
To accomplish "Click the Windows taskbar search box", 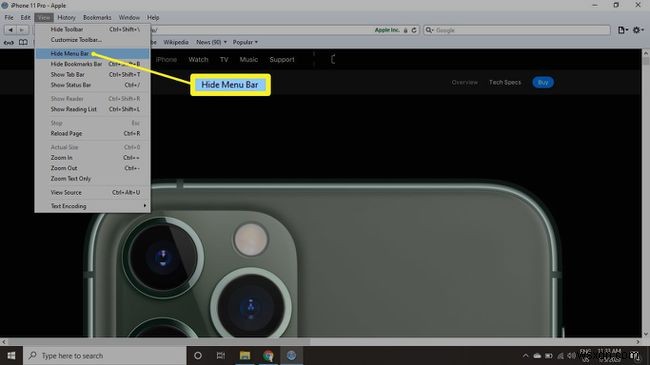I will pyautogui.click(x=104, y=355).
